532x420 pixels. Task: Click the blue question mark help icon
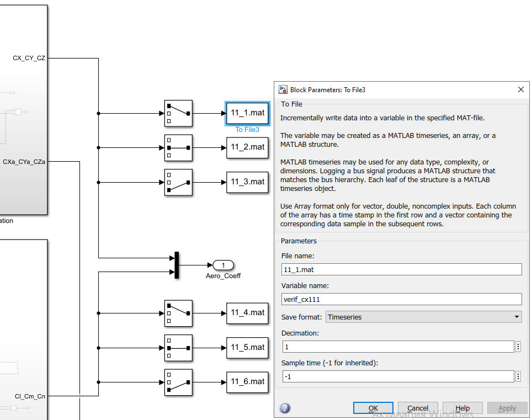point(285,408)
